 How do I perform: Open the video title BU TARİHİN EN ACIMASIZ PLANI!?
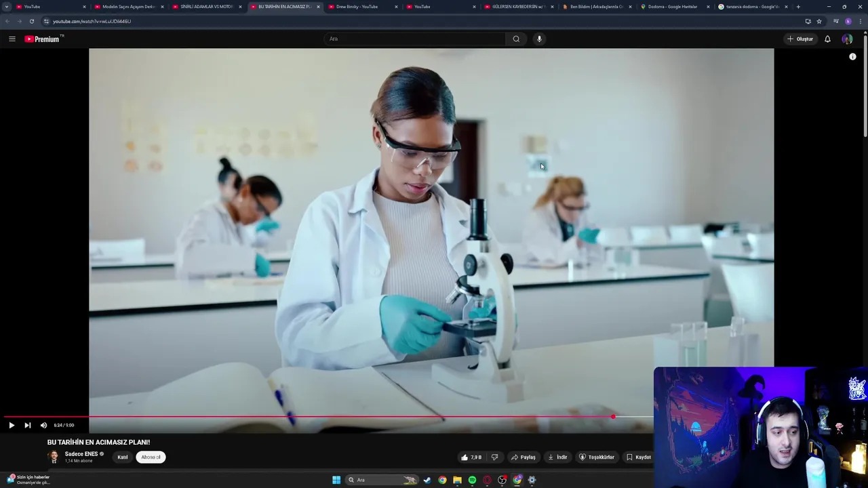99,442
